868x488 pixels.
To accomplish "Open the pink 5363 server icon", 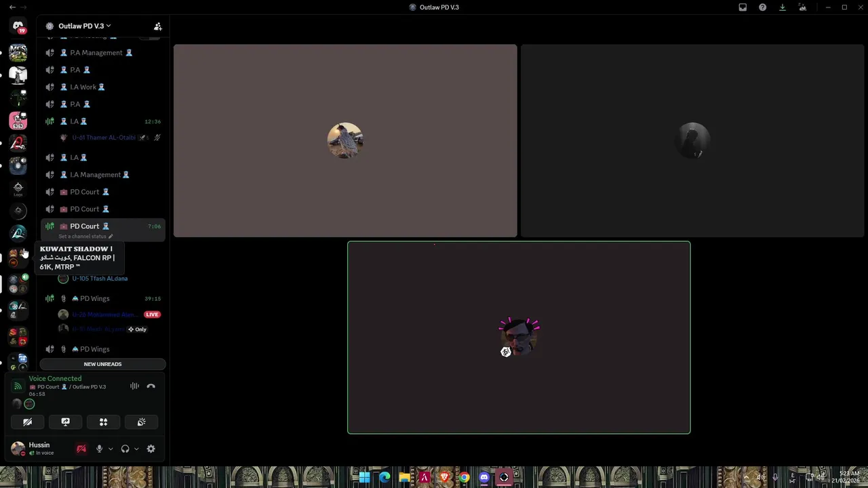I will point(18,121).
